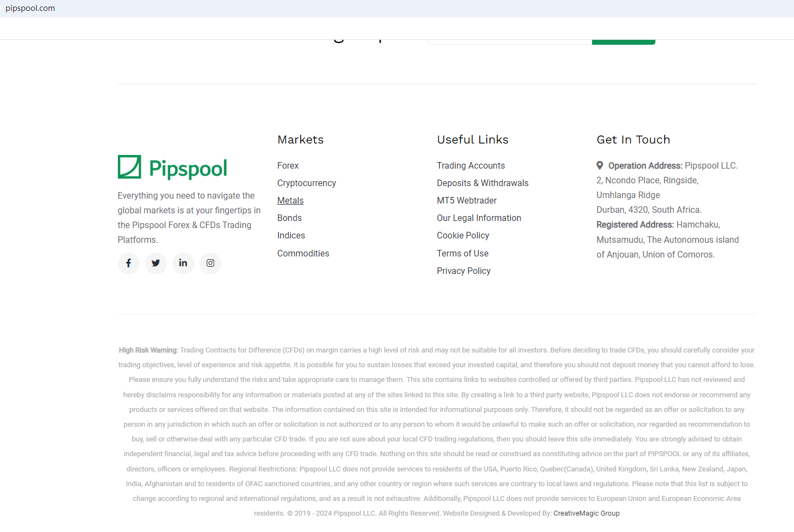
Task: Open the Pipspool Facebook page icon
Action: coord(129,264)
